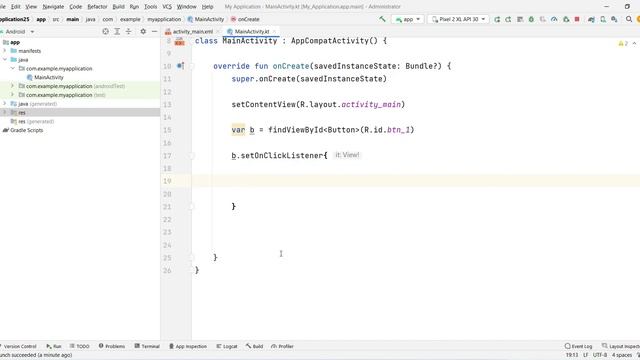The image size is (640, 360).
Task: Click the green Debug bug icon
Action: pos(531,19)
